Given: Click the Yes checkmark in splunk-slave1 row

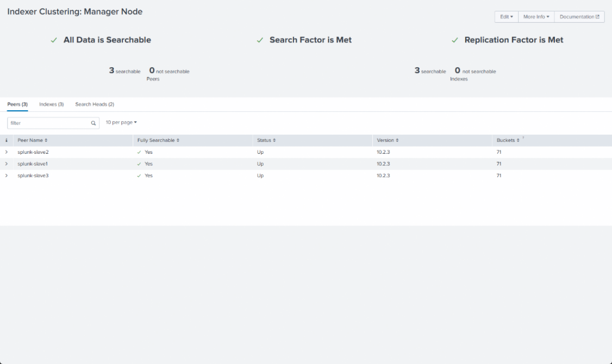Looking at the screenshot, I should 139,164.
